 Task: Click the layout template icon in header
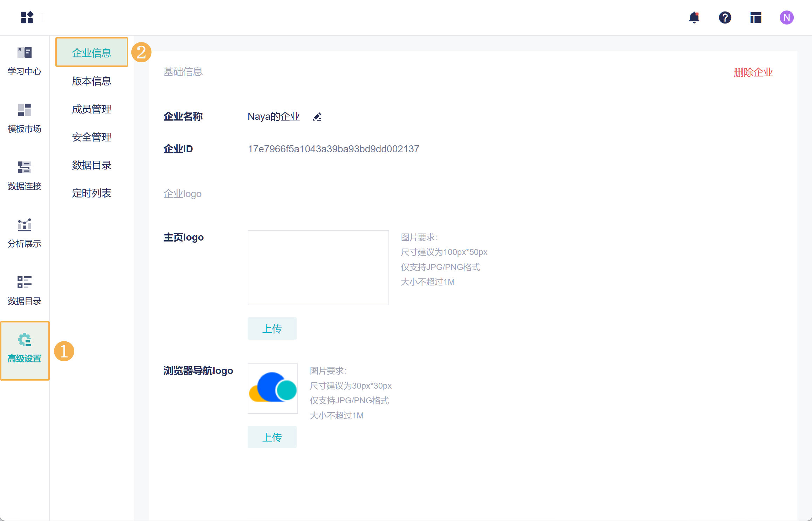pos(756,18)
